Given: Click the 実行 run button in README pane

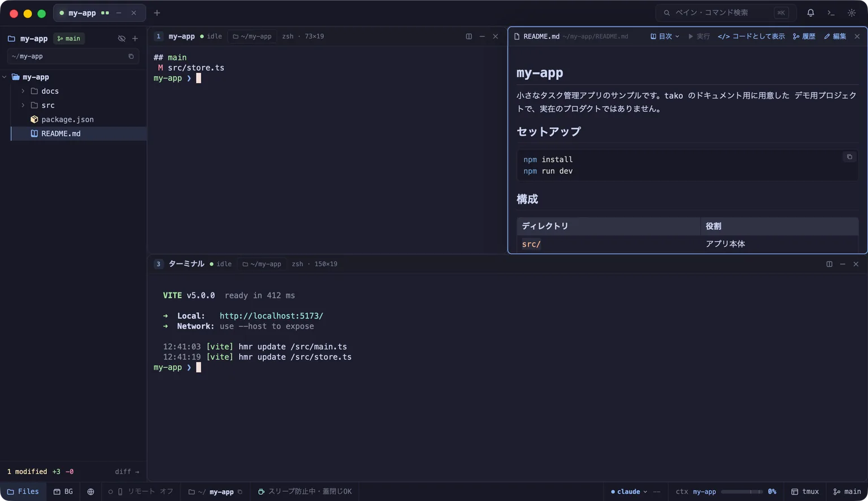Looking at the screenshot, I should click(698, 36).
